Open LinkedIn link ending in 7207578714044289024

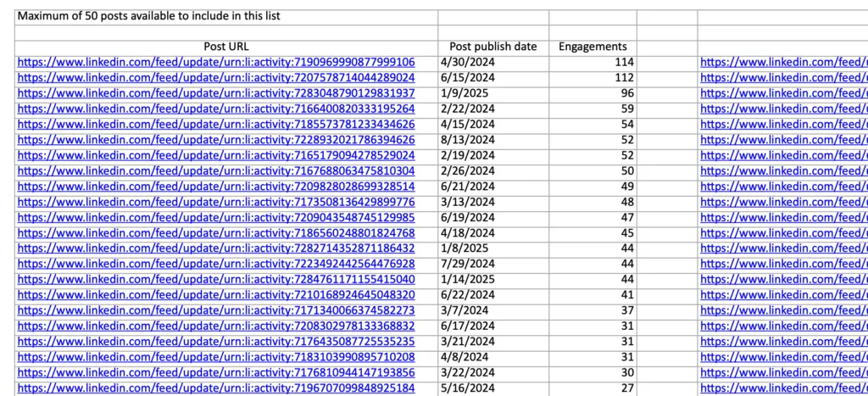216,78
